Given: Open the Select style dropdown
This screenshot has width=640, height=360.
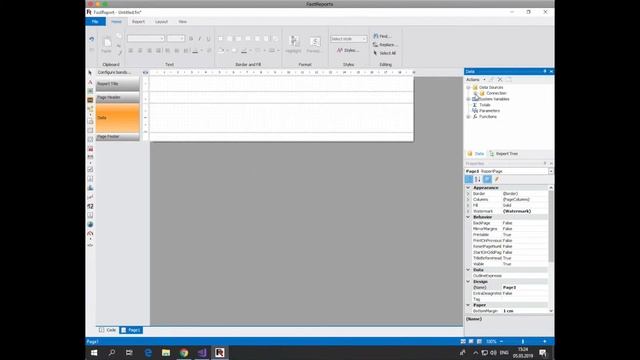Looking at the screenshot, I should (x=349, y=39).
